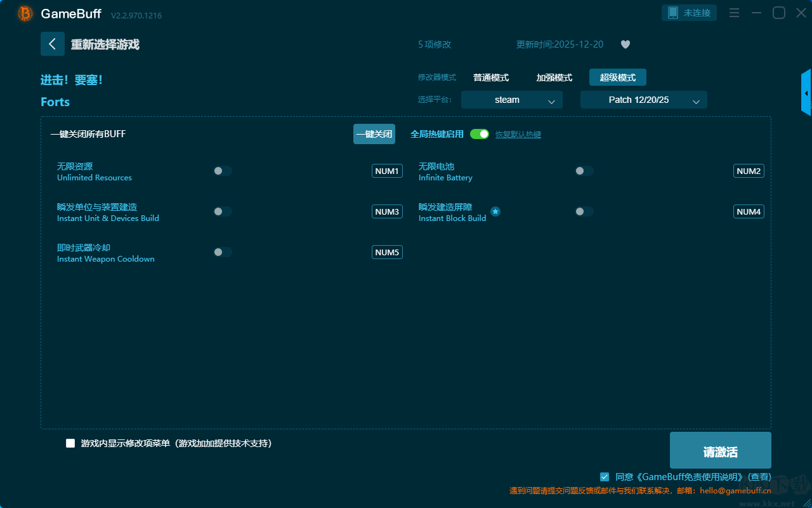Viewport: 812px width, 508px height.
Task: Check the show in-game trainer menu box
Action: pos(70,443)
